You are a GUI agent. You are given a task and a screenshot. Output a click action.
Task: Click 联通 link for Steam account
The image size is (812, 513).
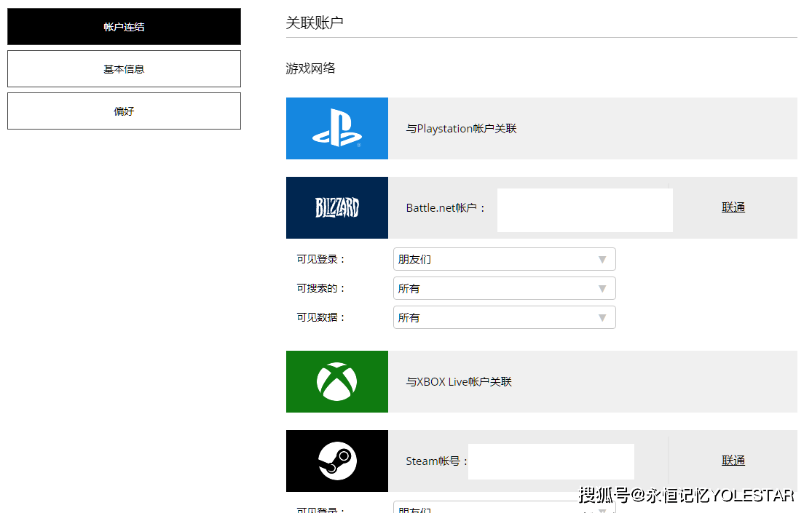[733, 460]
